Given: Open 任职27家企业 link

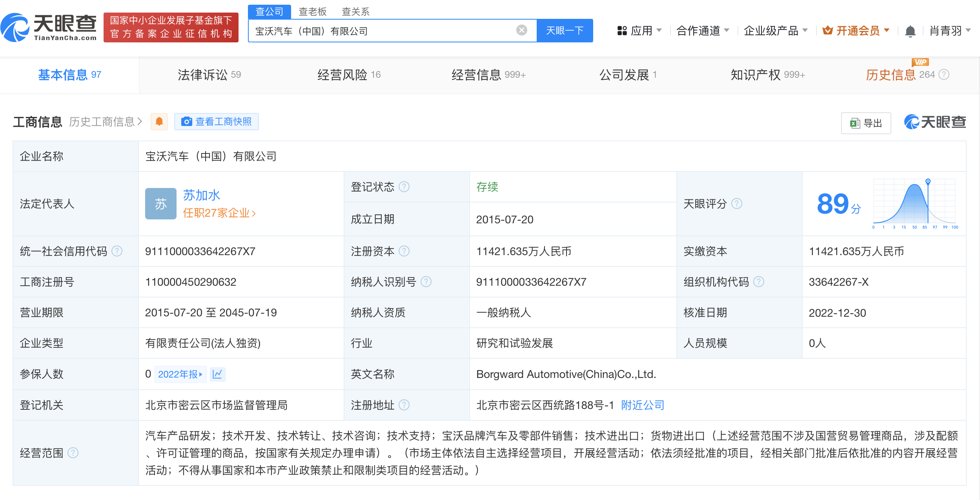Looking at the screenshot, I should click(x=219, y=213).
